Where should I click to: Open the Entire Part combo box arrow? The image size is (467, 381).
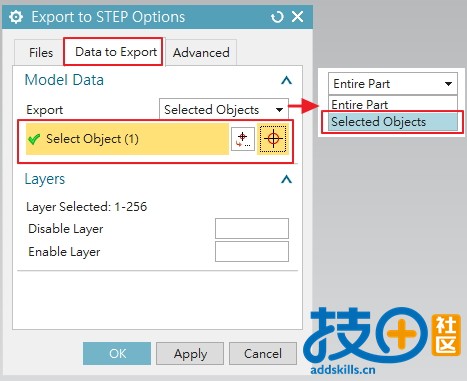(x=448, y=84)
